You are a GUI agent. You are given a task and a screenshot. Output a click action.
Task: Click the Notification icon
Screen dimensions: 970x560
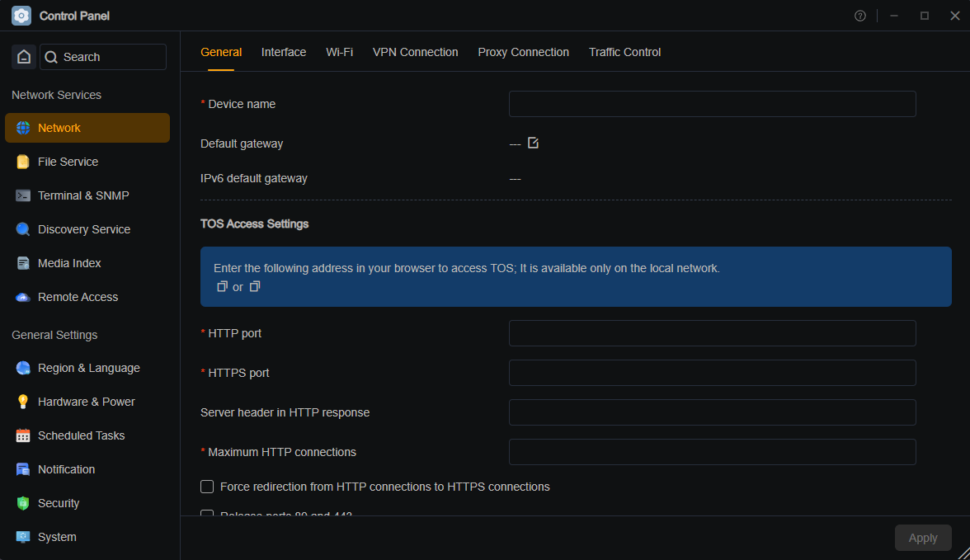[x=23, y=469]
